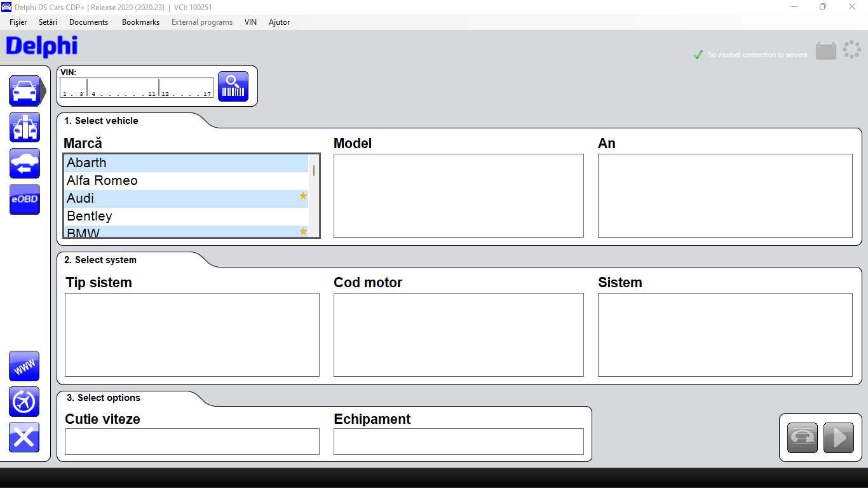Image resolution: width=868 pixels, height=488 pixels.
Task: Open the eOBD generic diagnostics icon
Action: [x=25, y=200]
